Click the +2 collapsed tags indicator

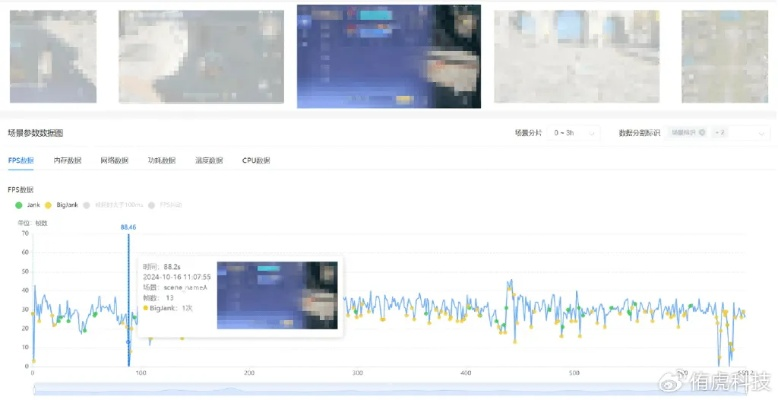click(720, 133)
